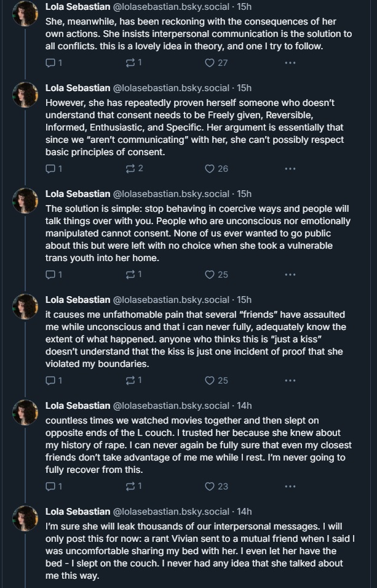Open the avatar on the consent principles post
The height and width of the screenshot is (588, 377).
coord(26,95)
